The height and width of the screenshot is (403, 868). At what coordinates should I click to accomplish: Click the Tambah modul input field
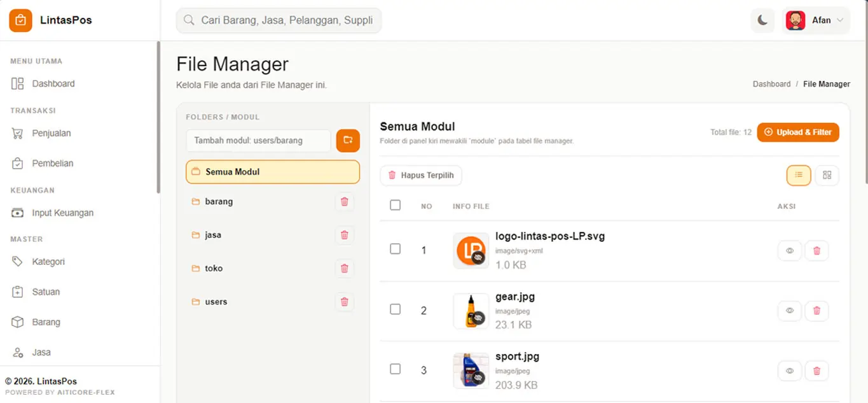(x=258, y=141)
